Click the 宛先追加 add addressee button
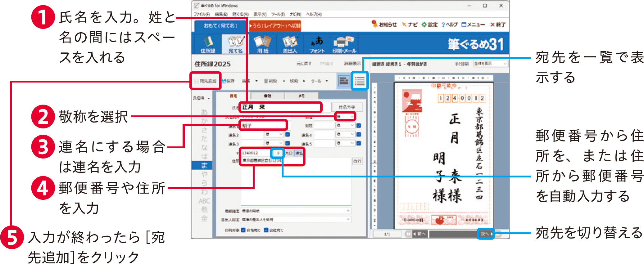This screenshot has height=264, width=644. coord(205,81)
